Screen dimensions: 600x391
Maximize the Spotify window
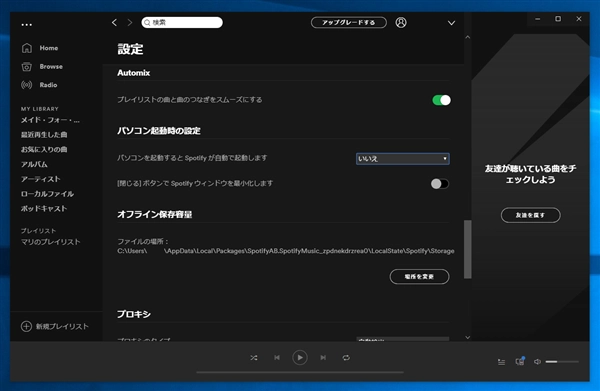coord(558,19)
